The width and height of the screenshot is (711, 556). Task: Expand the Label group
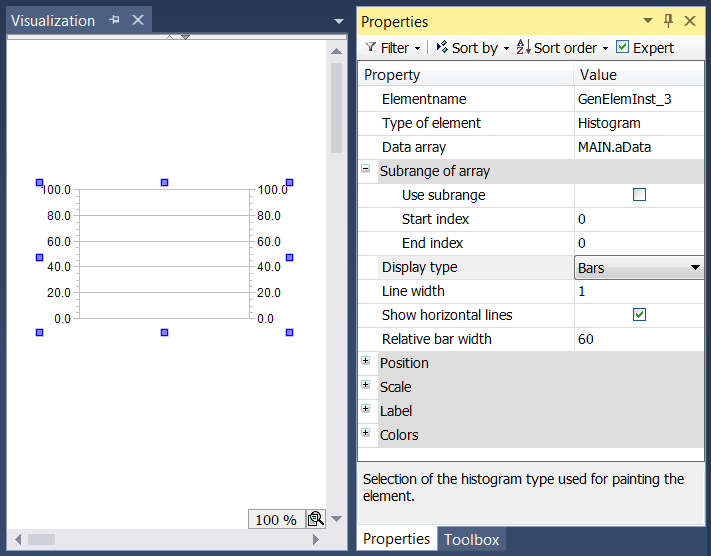[x=365, y=409]
